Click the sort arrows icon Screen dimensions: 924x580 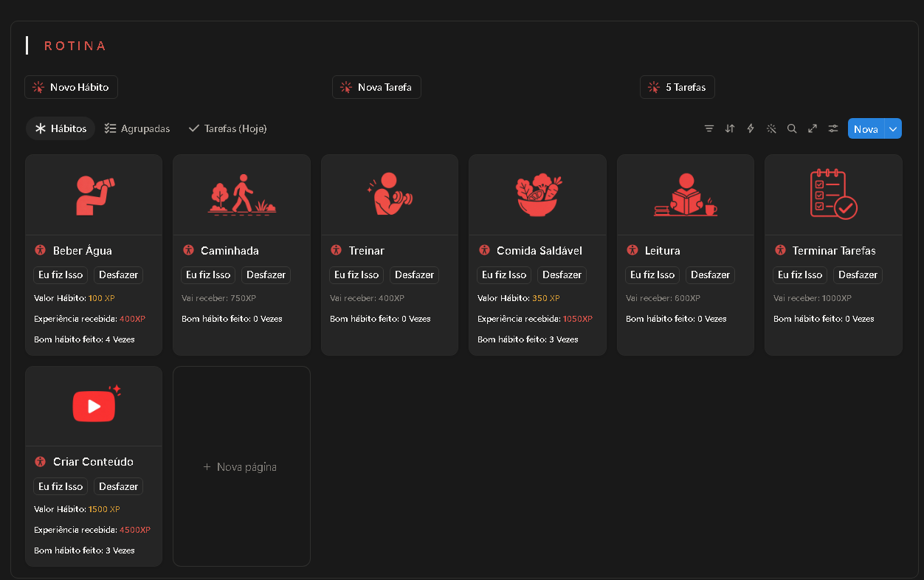730,128
